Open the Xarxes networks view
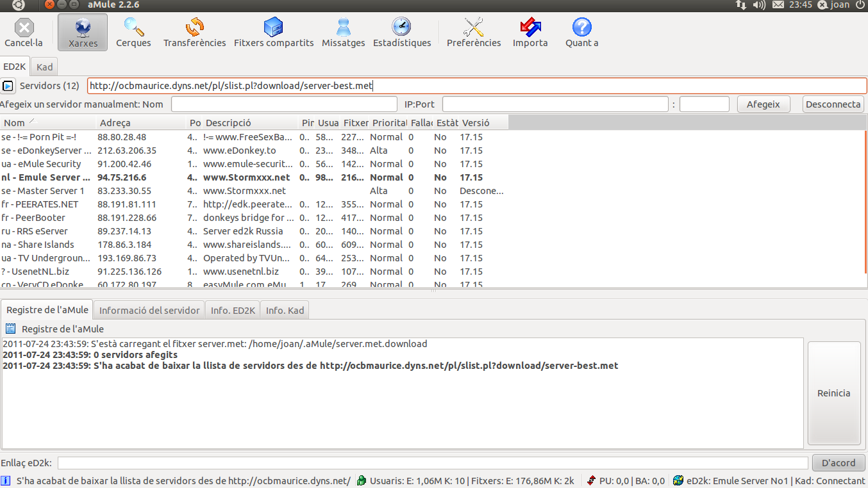Image resolution: width=868 pixels, height=488 pixels. click(x=83, y=33)
